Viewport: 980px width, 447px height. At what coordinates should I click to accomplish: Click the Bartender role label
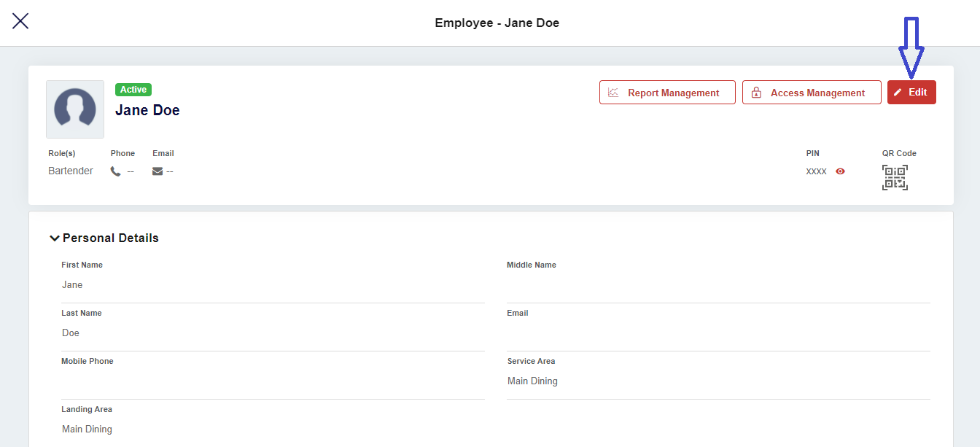pyautogui.click(x=70, y=170)
